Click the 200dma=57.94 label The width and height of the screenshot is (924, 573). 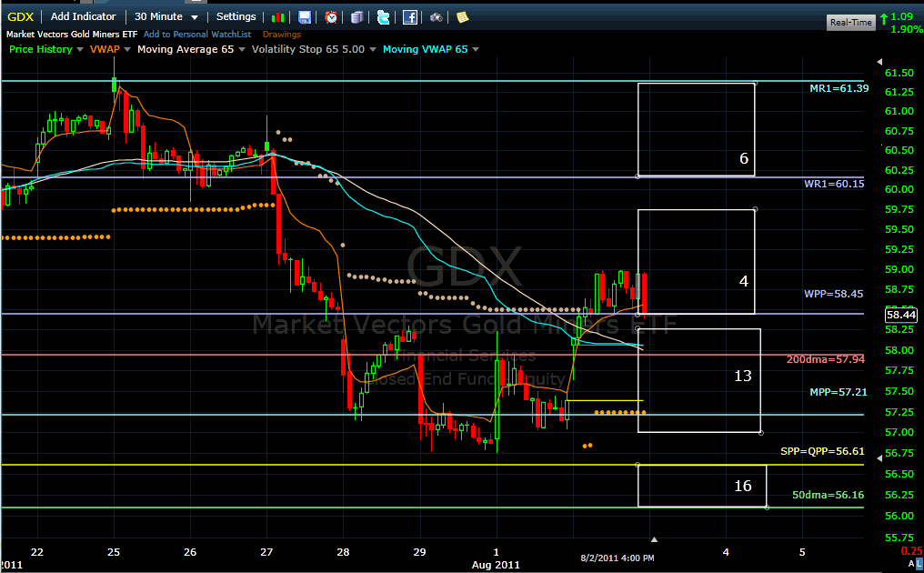click(x=826, y=359)
